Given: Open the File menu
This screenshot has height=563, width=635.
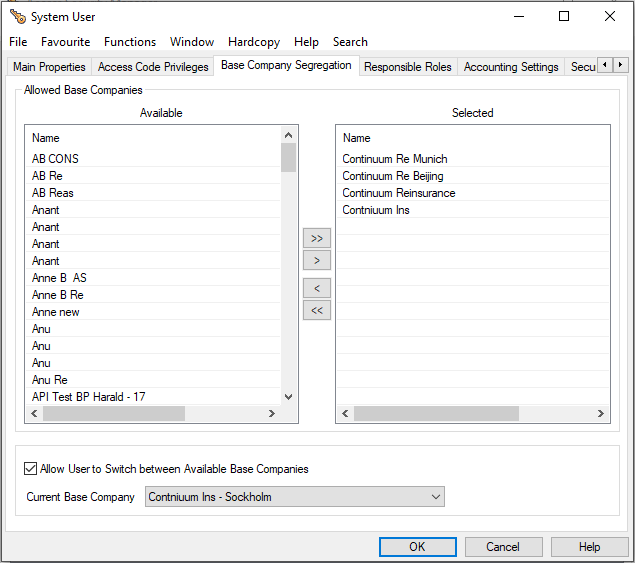Looking at the screenshot, I should click(18, 42).
